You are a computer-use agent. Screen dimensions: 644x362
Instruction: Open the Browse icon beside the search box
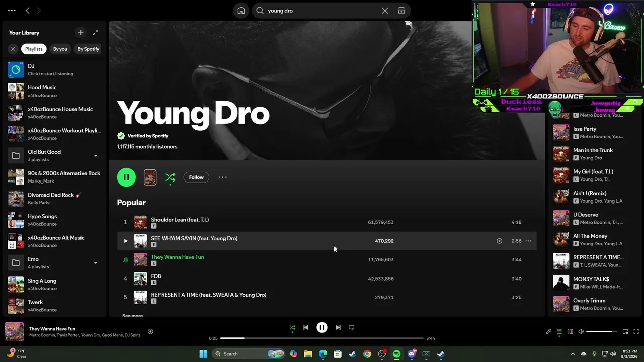click(x=401, y=11)
